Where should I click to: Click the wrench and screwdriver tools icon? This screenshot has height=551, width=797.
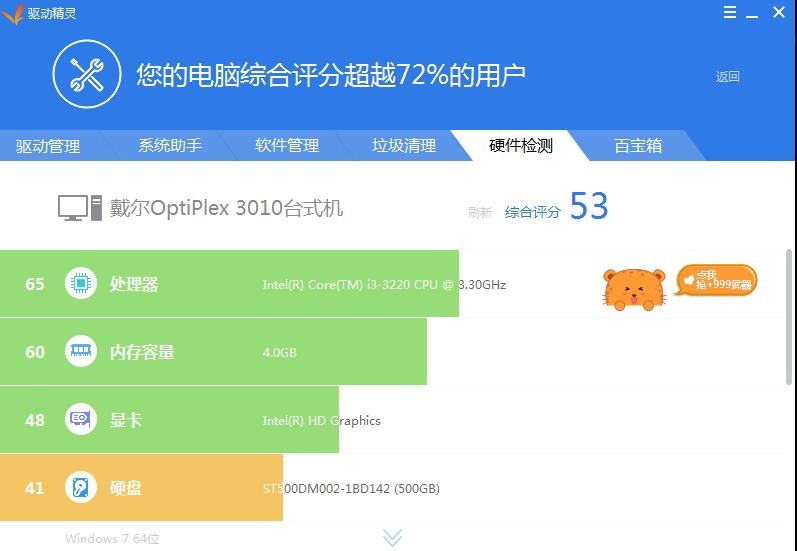click(x=87, y=74)
